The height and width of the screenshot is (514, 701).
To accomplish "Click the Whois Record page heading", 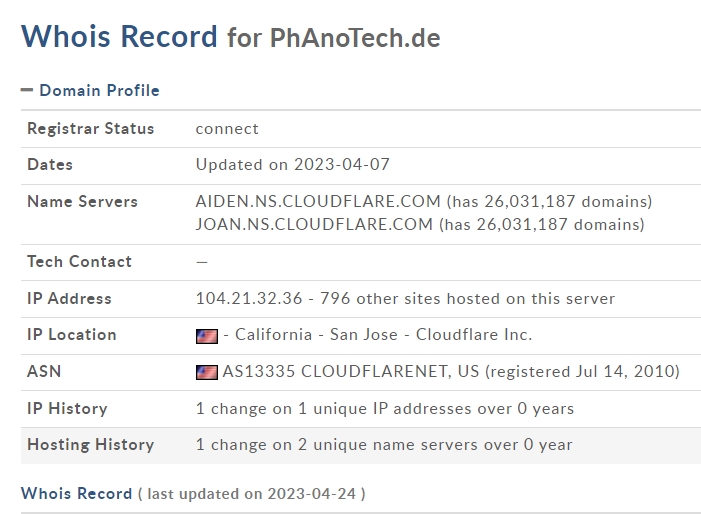I will click(119, 36).
